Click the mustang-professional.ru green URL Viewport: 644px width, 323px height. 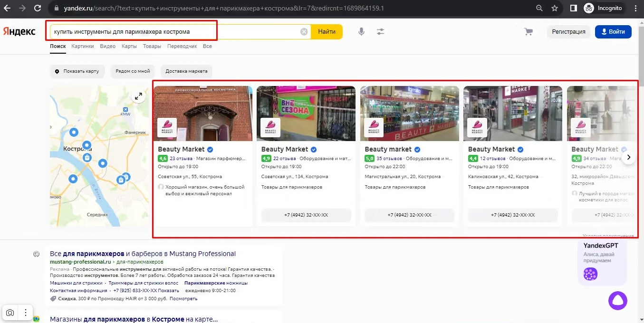80,262
